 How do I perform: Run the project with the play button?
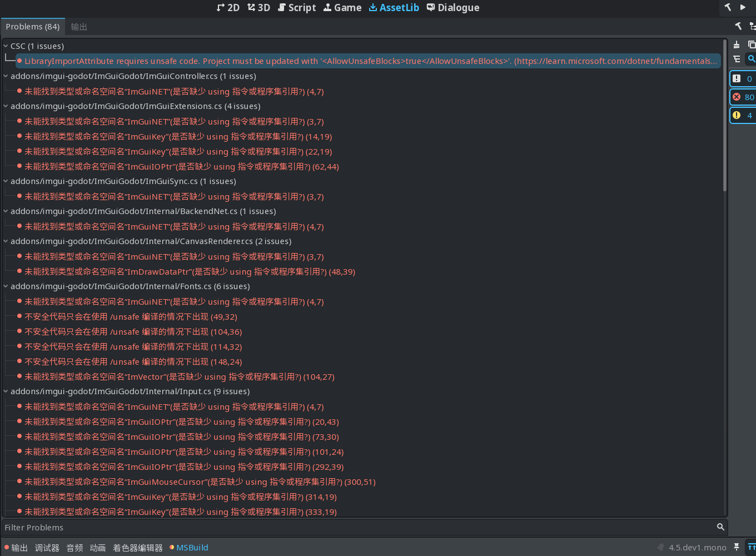tap(743, 7)
